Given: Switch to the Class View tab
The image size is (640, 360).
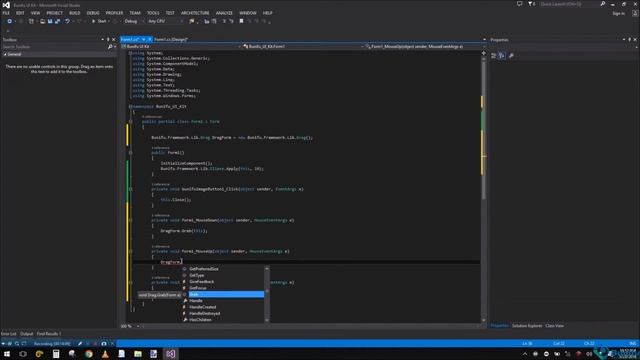Looking at the screenshot, I should (554, 326).
